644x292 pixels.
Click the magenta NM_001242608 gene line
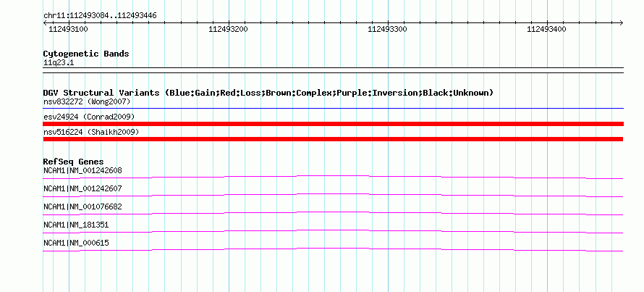click(333, 176)
